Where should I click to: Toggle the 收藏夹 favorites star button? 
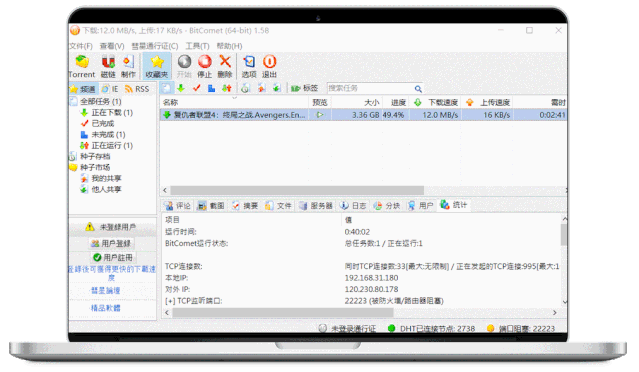tap(157, 67)
